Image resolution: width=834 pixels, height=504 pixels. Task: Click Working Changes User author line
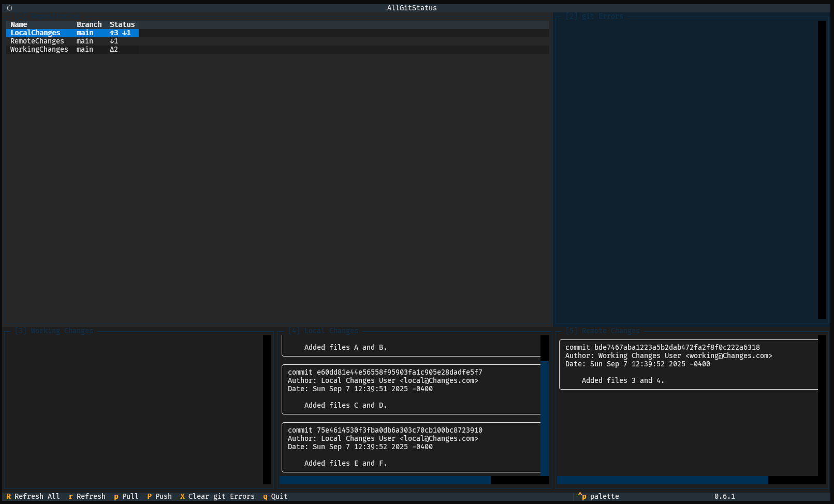[x=669, y=355]
